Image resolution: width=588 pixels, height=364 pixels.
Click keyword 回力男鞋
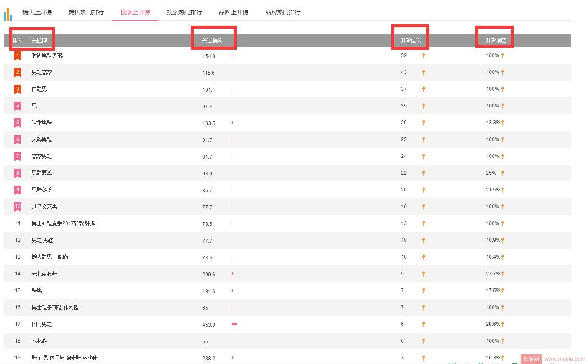[x=42, y=324]
